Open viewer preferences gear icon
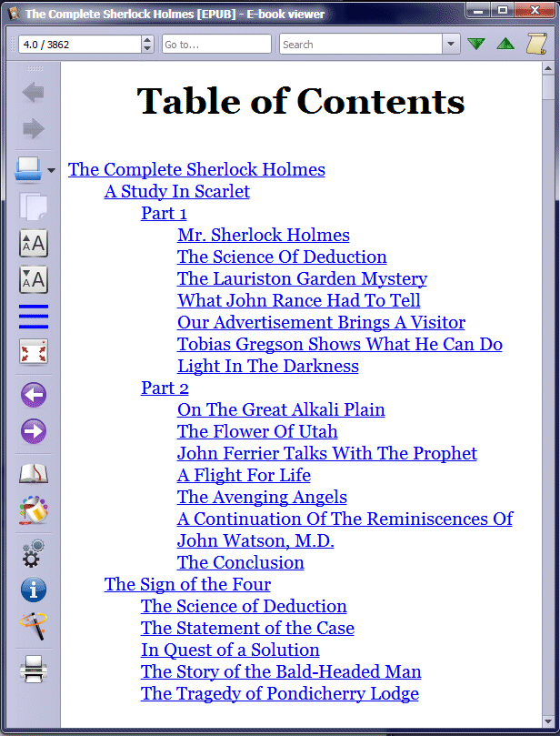 (33, 553)
